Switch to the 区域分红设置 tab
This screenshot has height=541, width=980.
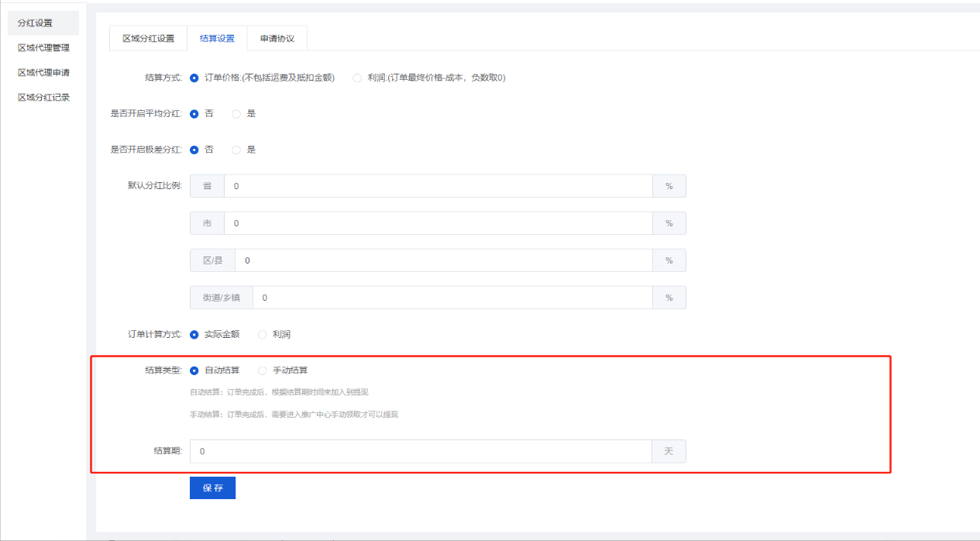coord(148,38)
